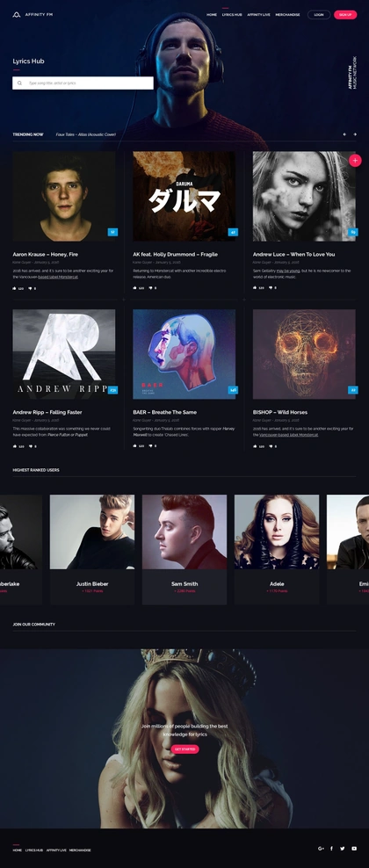Select Sam Smith user card
Viewport: 369px width, 868px height.
click(x=184, y=549)
